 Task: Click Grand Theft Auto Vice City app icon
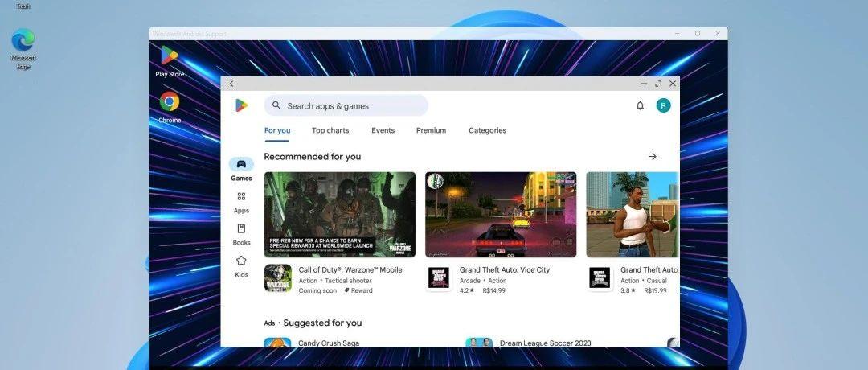pos(439,278)
